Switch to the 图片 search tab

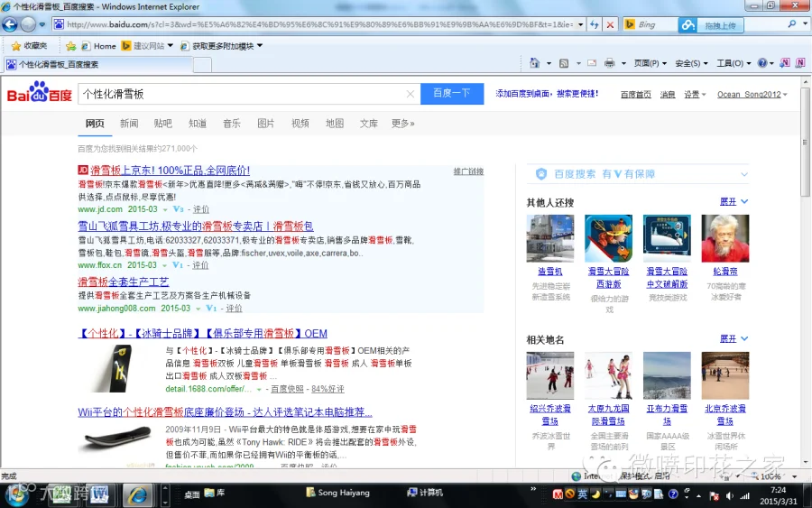265,124
